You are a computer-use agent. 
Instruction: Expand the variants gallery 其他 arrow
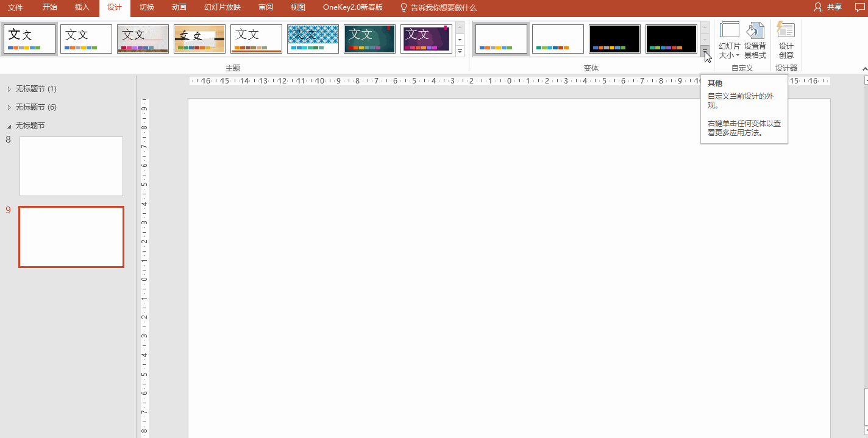click(x=705, y=51)
